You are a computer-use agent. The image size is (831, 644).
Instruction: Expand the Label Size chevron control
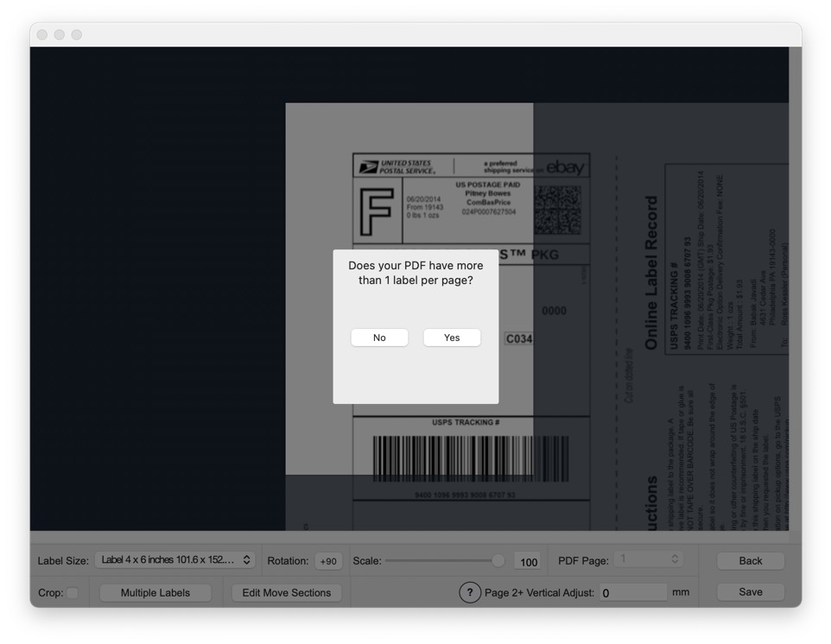(246, 559)
